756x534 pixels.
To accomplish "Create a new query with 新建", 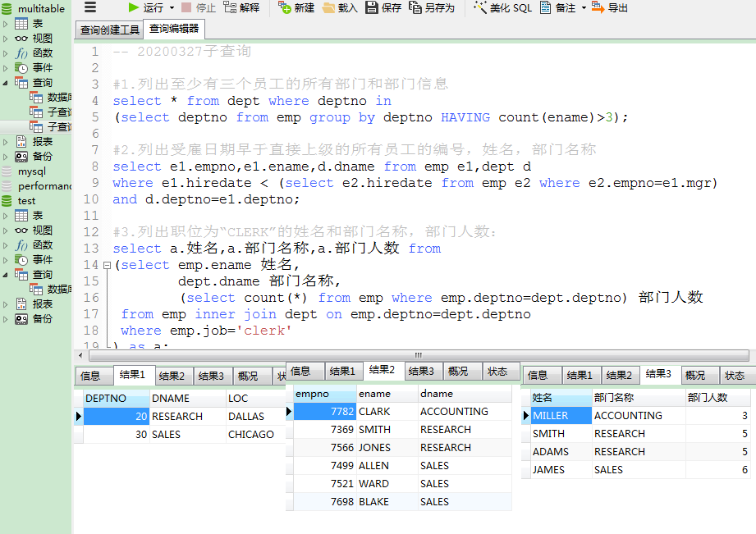I will 285,7.
